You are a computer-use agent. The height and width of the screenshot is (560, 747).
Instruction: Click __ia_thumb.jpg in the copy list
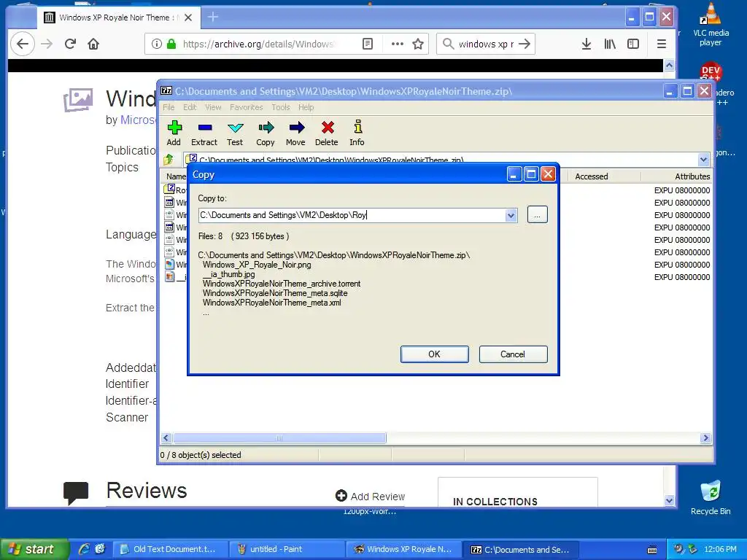pos(228,274)
